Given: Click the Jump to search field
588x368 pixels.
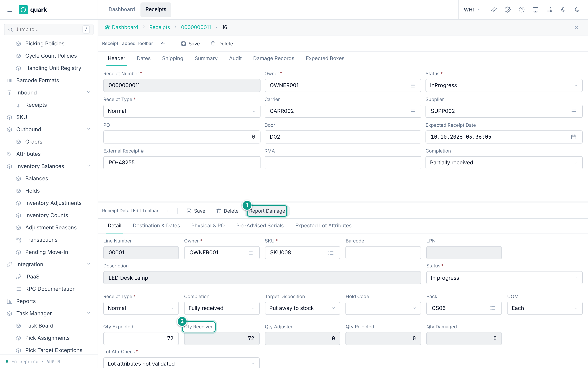Looking at the screenshot, I should [49, 29].
